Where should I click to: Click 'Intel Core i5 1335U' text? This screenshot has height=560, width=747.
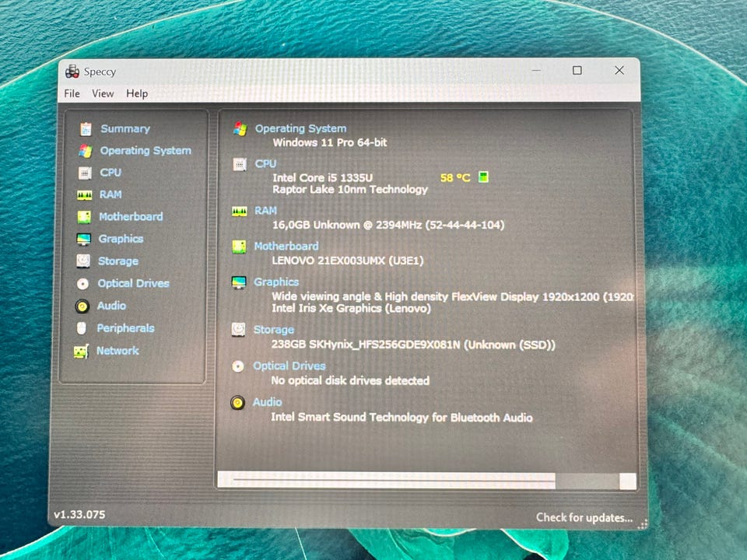click(x=322, y=177)
